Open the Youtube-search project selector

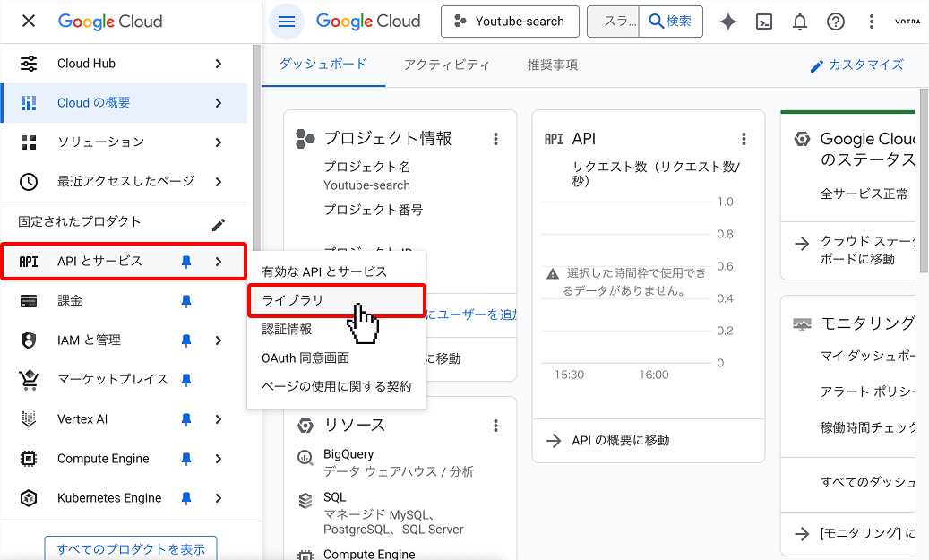click(x=510, y=22)
